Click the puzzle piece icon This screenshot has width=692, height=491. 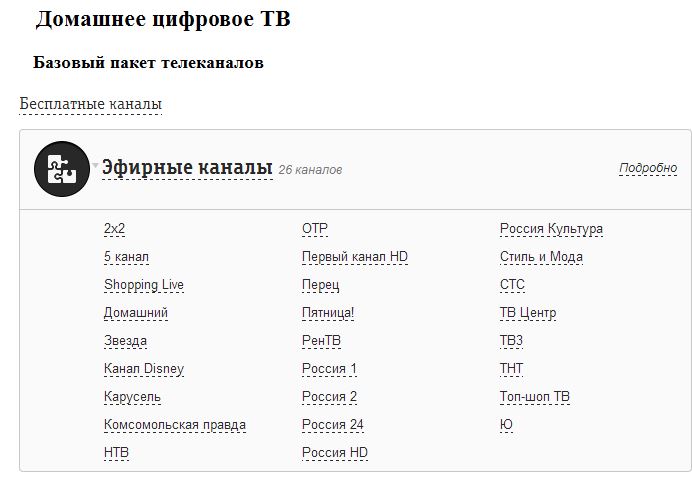pos(61,169)
